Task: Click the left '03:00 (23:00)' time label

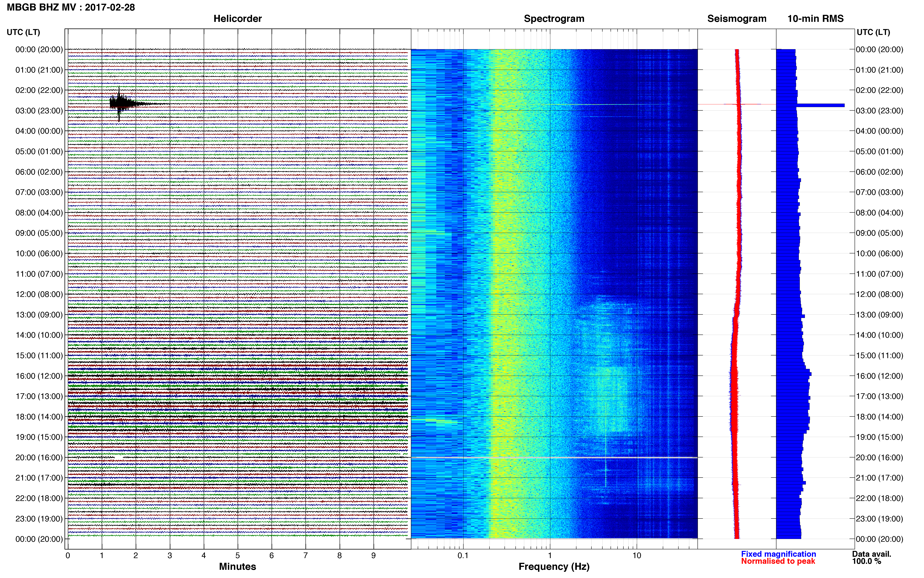Action: tap(39, 111)
